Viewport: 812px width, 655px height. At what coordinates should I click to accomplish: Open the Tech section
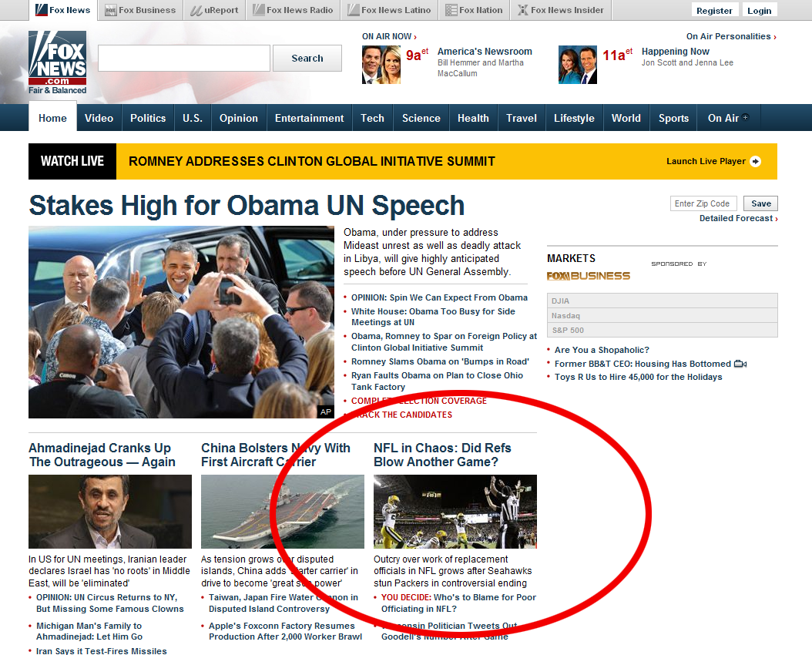pos(372,118)
